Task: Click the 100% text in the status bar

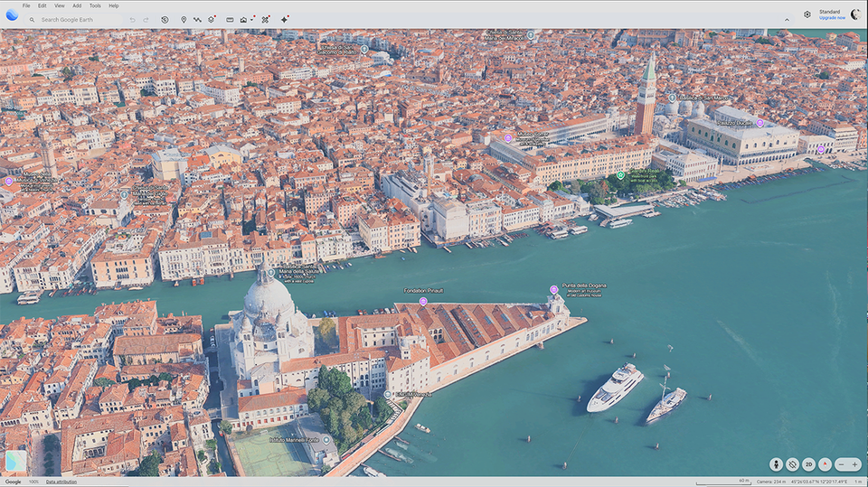Action: tap(33, 482)
